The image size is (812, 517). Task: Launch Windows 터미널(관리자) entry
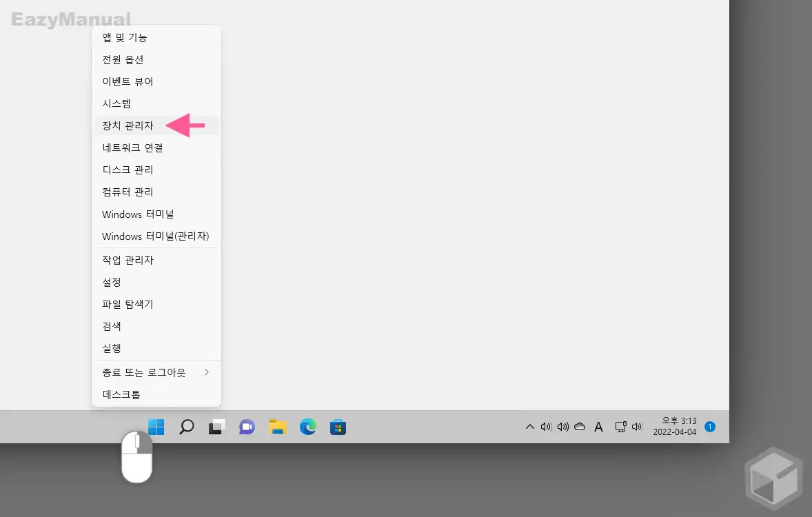tap(156, 236)
